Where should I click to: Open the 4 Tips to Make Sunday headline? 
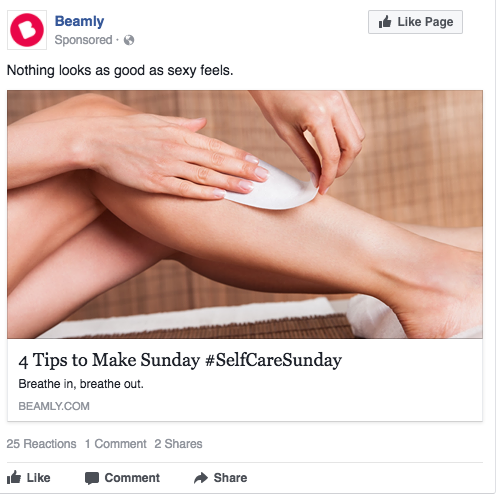pyautogui.click(x=180, y=360)
